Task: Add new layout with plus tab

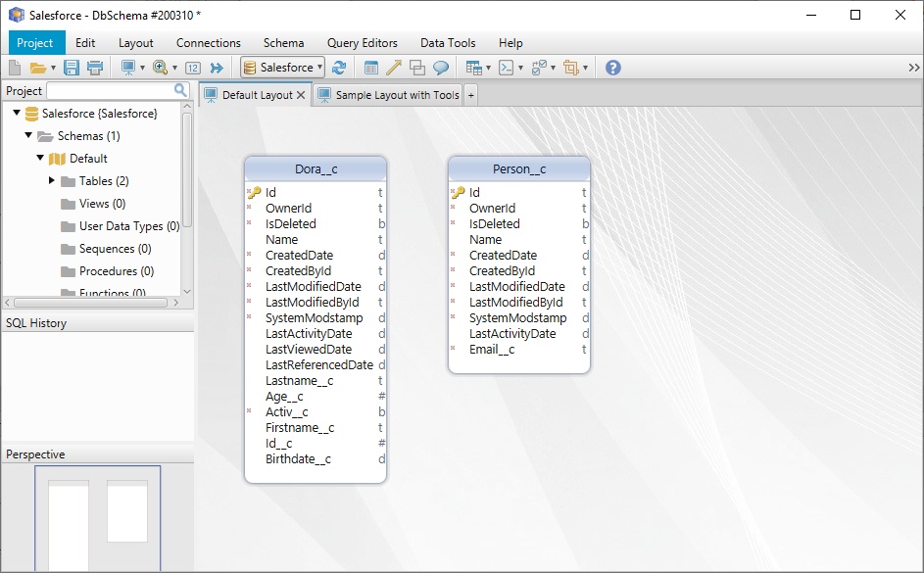Action: click(471, 95)
